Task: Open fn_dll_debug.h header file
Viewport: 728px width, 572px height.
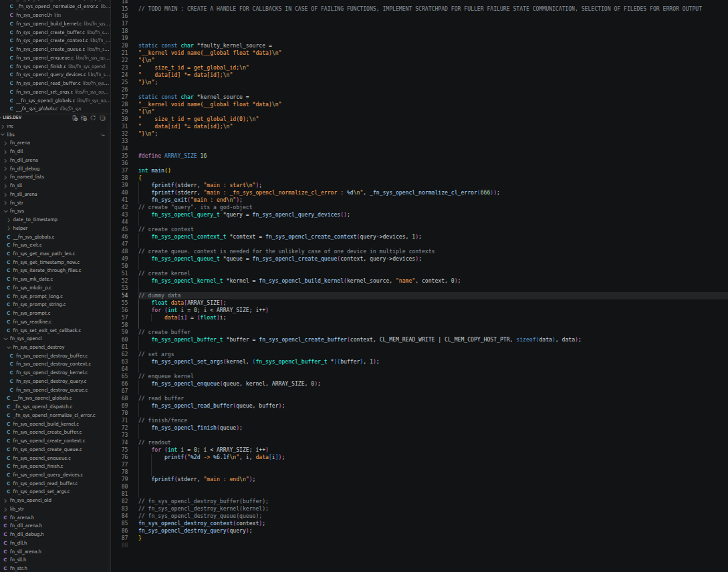Action: tap(27, 534)
